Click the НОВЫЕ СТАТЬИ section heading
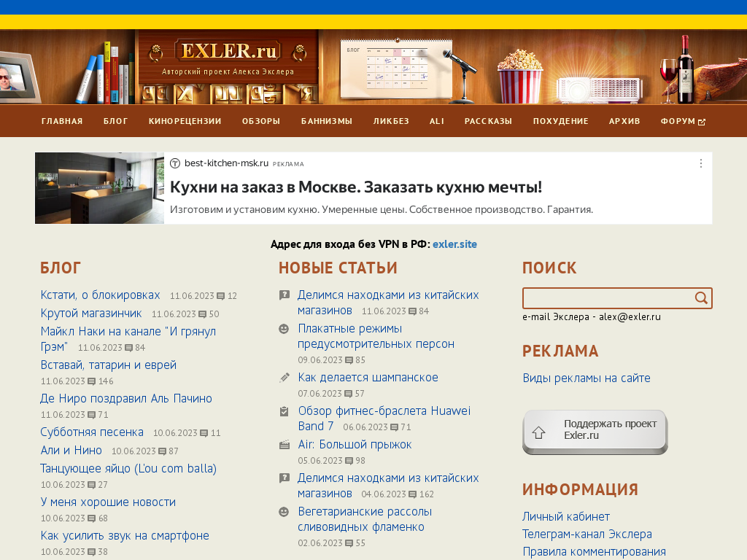 point(338,268)
